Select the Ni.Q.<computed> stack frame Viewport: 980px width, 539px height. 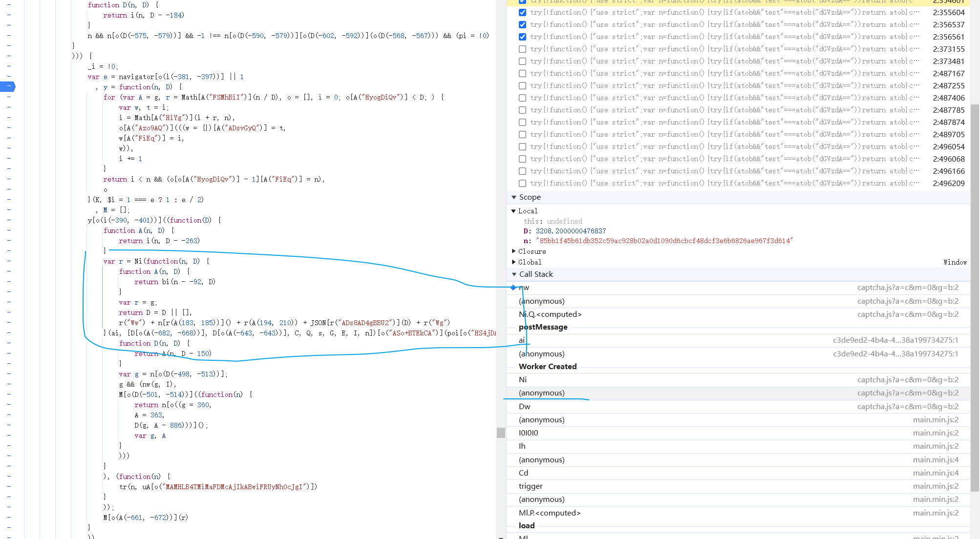(738, 314)
